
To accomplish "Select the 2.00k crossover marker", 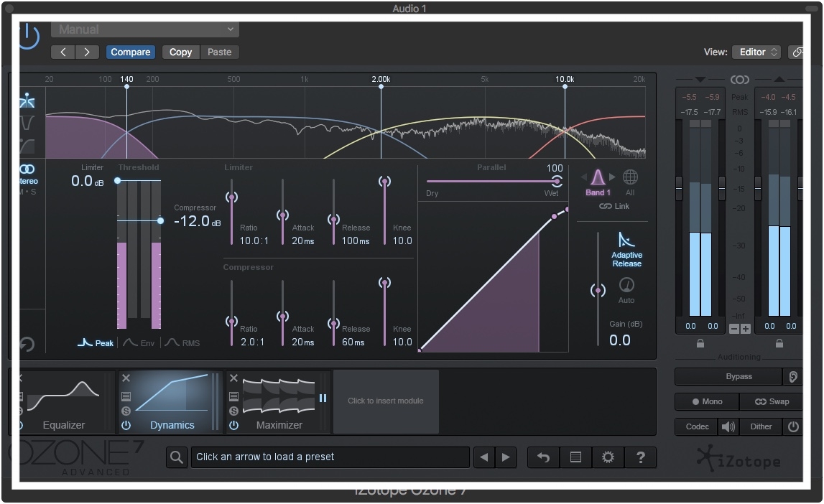I will coord(381,87).
